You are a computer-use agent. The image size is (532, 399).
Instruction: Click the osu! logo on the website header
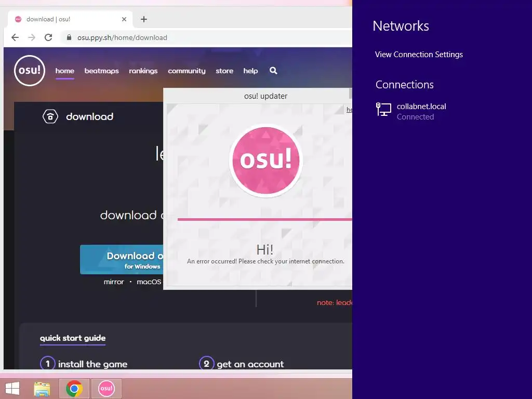30,71
